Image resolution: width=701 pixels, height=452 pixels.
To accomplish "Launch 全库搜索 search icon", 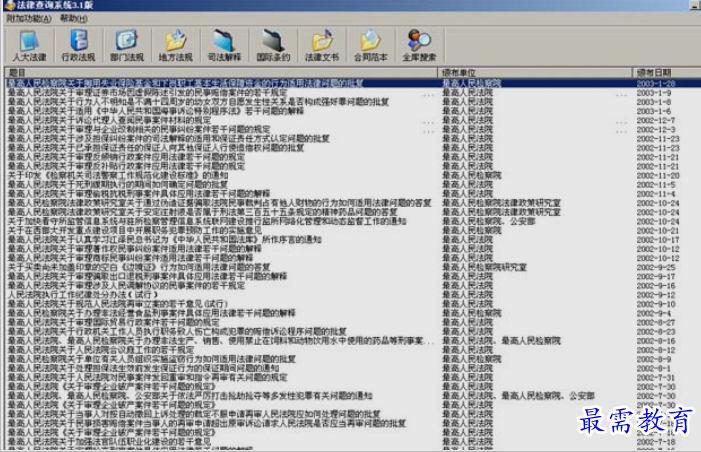I will [x=419, y=46].
